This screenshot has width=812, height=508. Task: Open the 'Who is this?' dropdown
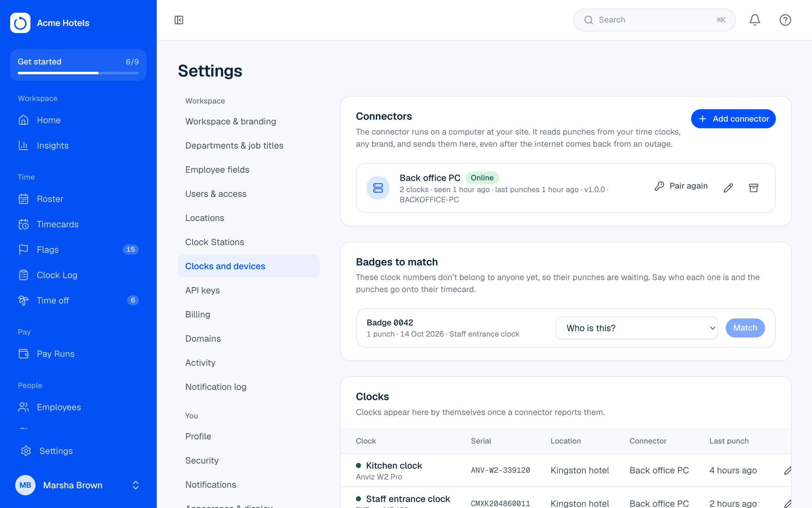(637, 328)
